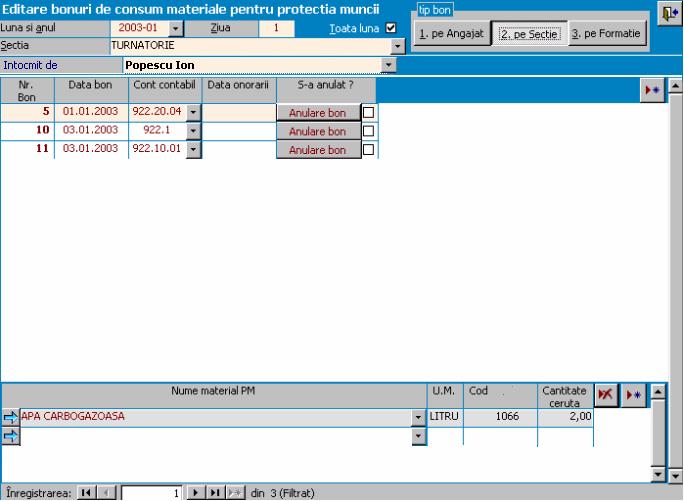Click the Ziua day input field
Viewport: 684px width, 501px height.
click(x=276, y=28)
